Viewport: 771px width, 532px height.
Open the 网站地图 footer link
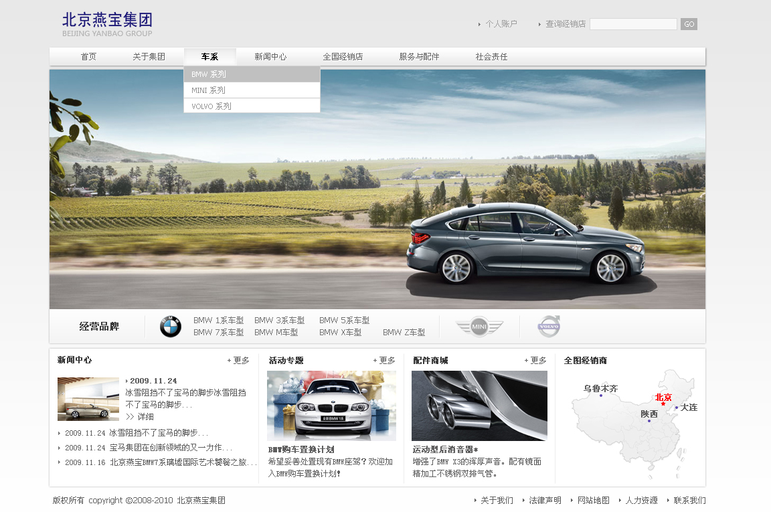(x=593, y=500)
